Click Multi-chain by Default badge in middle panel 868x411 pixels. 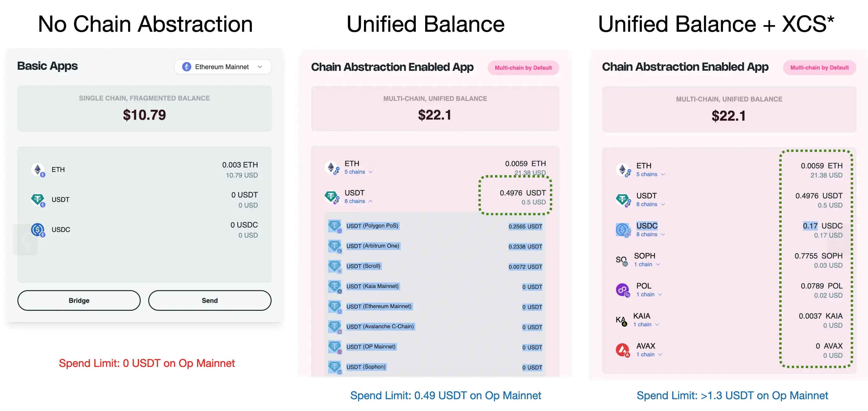coord(523,68)
